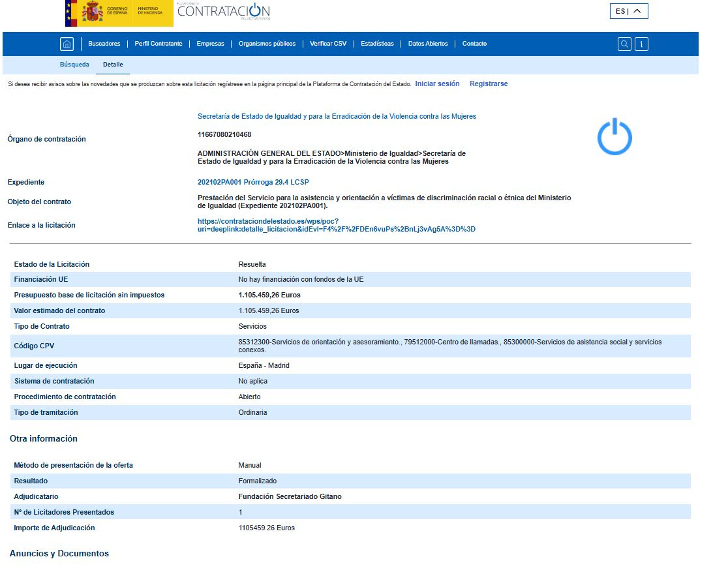
Task: Click the Iniciar sesión link
Action: pyautogui.click(x=437, y=83)
